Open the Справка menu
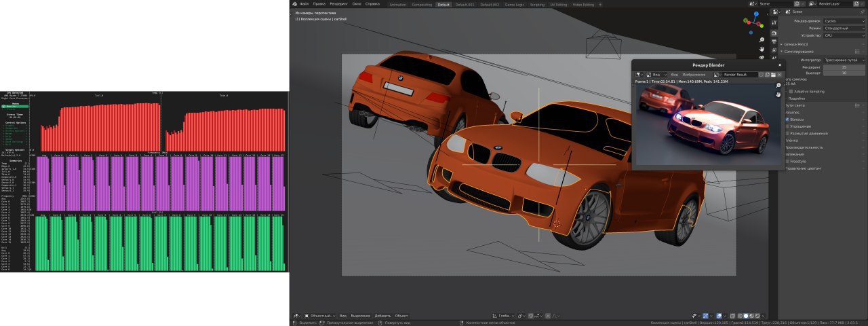Viewport: 868px width, 326px height. (x=372, y=4)
